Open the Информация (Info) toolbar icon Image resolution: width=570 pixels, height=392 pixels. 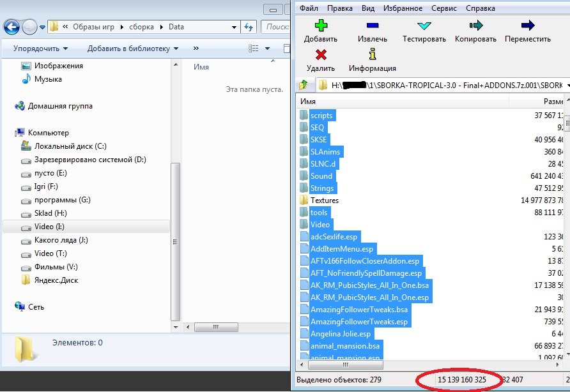(372, 56)
